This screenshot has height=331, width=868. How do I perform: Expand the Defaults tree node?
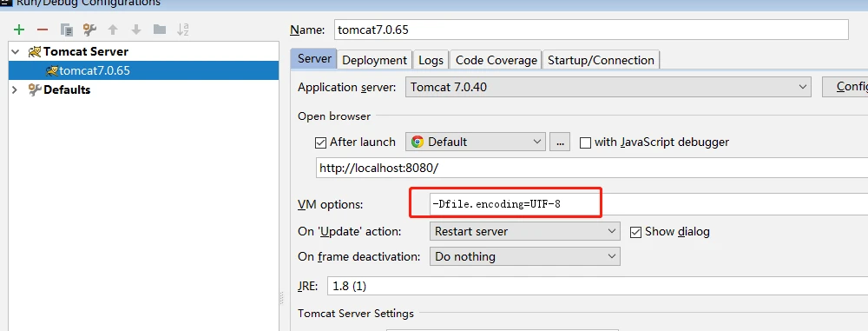(x=15, y=89)
